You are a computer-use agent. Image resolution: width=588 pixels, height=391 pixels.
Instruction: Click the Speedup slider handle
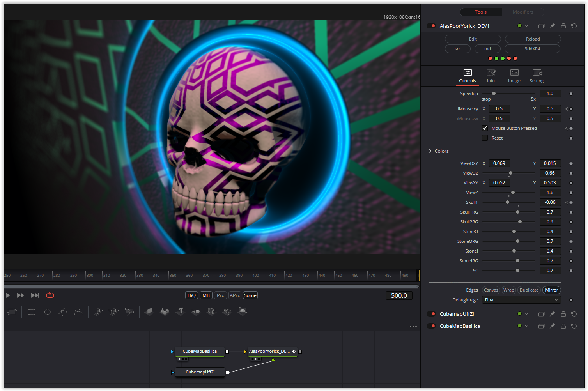click(494, 94)
